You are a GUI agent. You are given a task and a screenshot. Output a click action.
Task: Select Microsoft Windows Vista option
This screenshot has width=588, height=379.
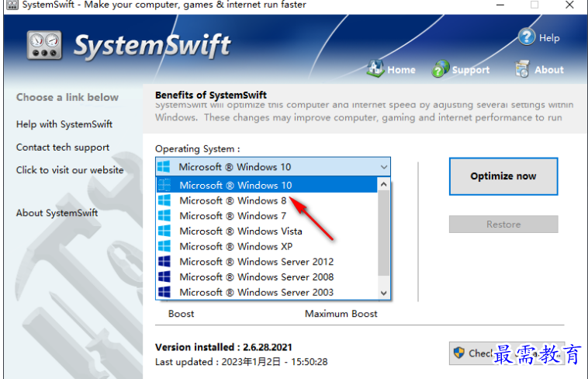(267, 231)
